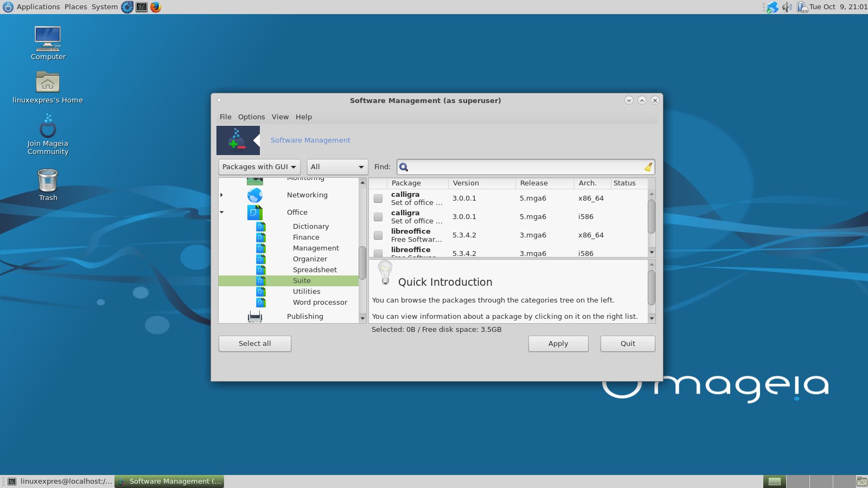
Task: Tick the libreoffice x86_64 package checkbox
Action: tap(378, 235)
